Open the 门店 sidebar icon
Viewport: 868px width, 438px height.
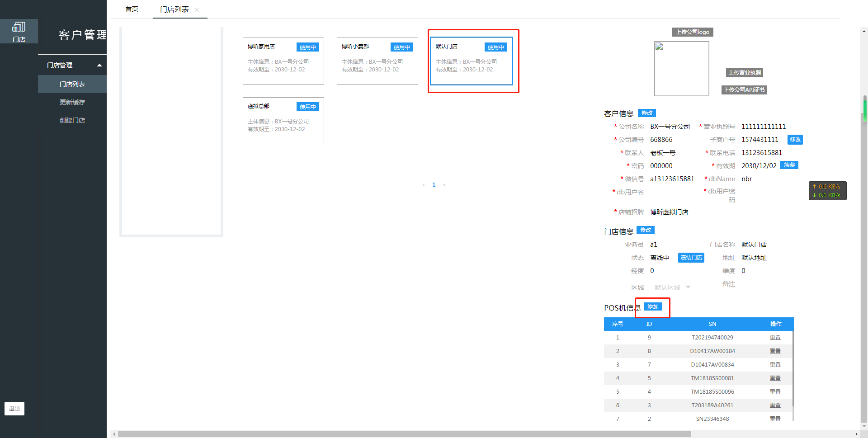click(x=19, y=32)
